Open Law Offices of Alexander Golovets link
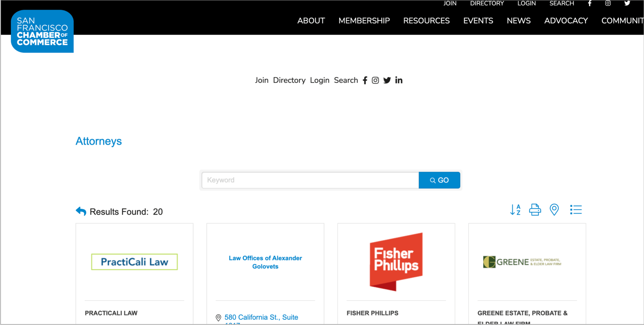 click(265, 262)
